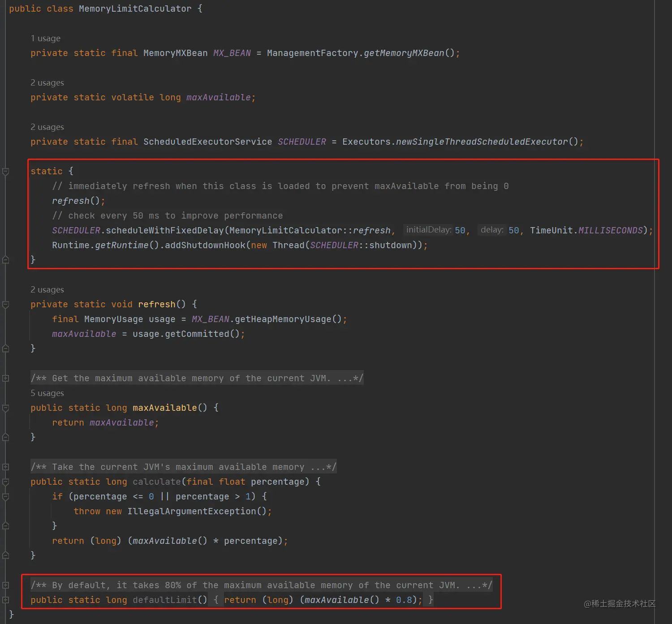Viewport: 672px width, 624px height.
Task: Click 'getMemoryMXBean' method call
Action: tap(404, 53)
